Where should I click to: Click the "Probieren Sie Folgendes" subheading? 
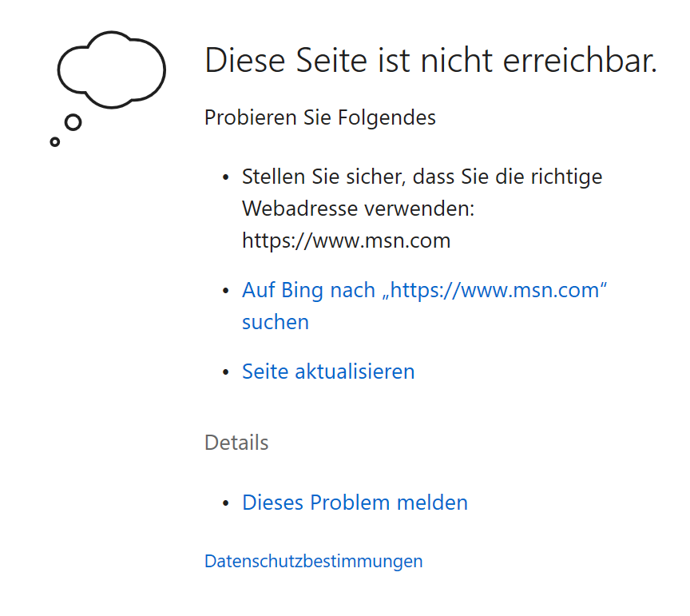click(x=320, y=117)
